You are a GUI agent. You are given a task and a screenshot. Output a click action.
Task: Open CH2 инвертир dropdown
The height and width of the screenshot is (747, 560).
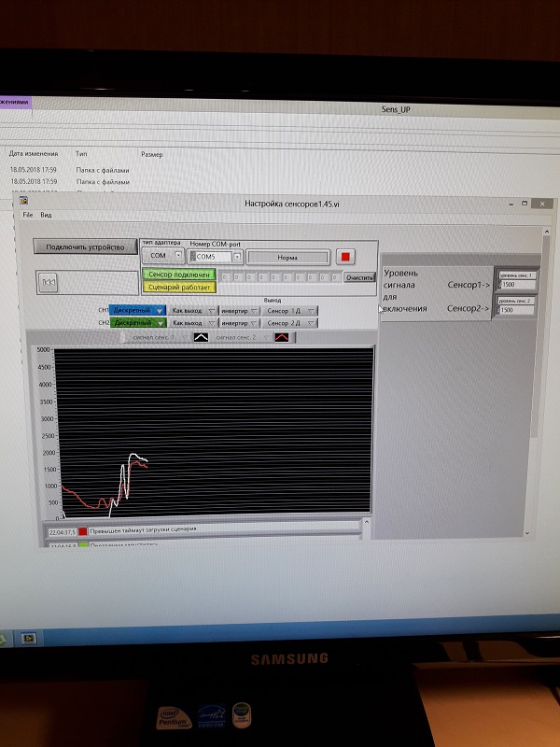coord(240,323)
